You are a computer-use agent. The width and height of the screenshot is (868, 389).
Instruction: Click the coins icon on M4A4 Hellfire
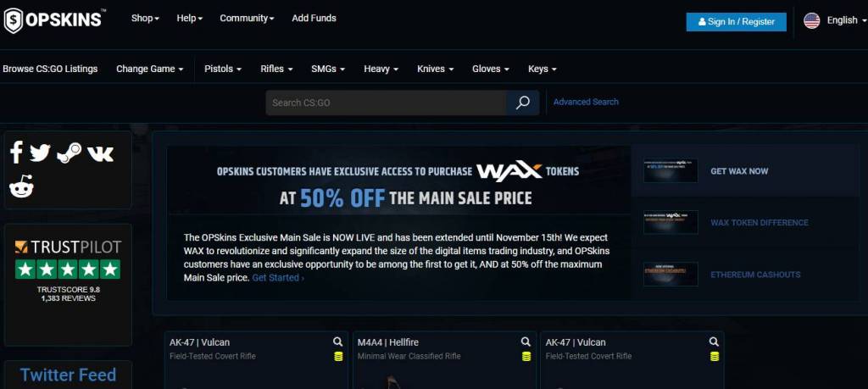click(526, 356)
